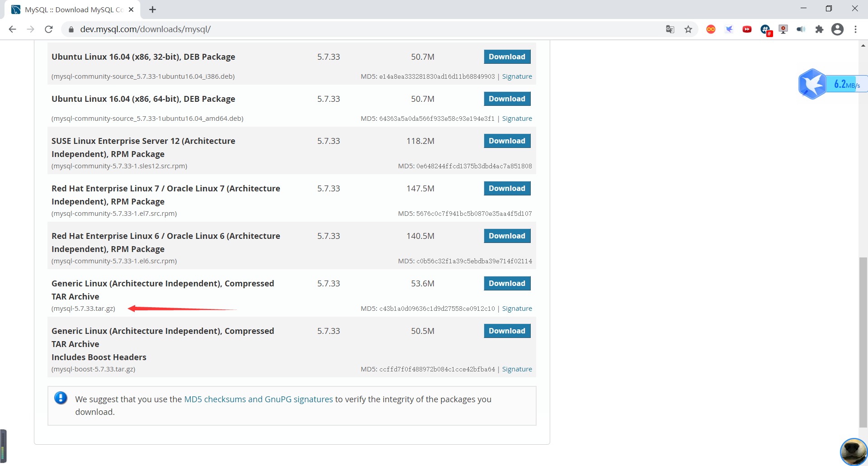Click the 6.2MB/s speed indicator
Viewport: 868px width, 466px height.
coord(847,84)
